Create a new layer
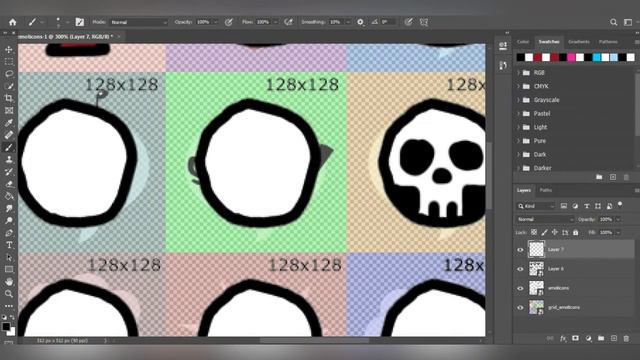This screenshot has height=360, width=640. coord(613,338)
